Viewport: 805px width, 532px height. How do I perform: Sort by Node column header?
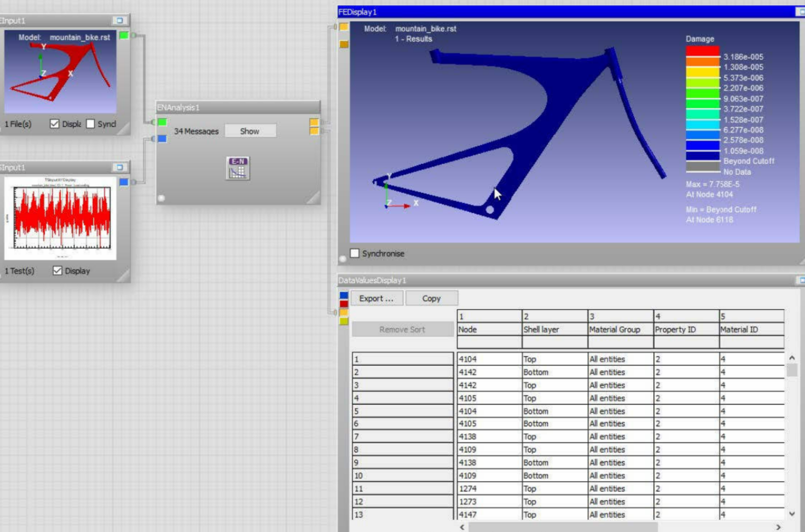tap(489, 330)
